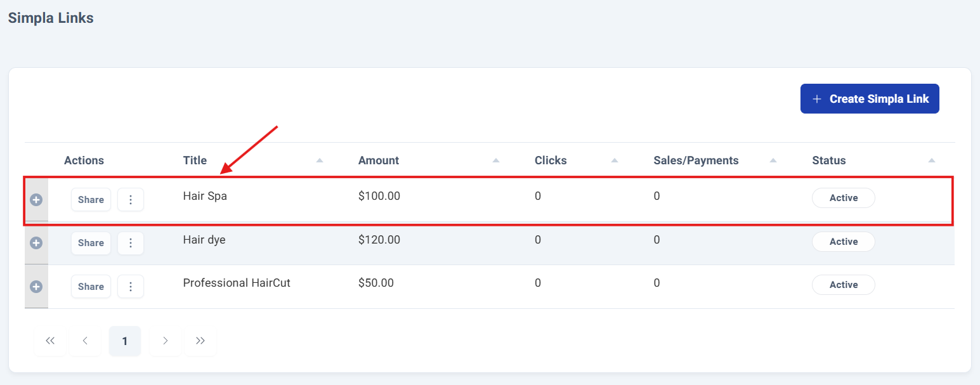Go to next page of results
The image size is (980, 385).
click(x=166, y=341)
